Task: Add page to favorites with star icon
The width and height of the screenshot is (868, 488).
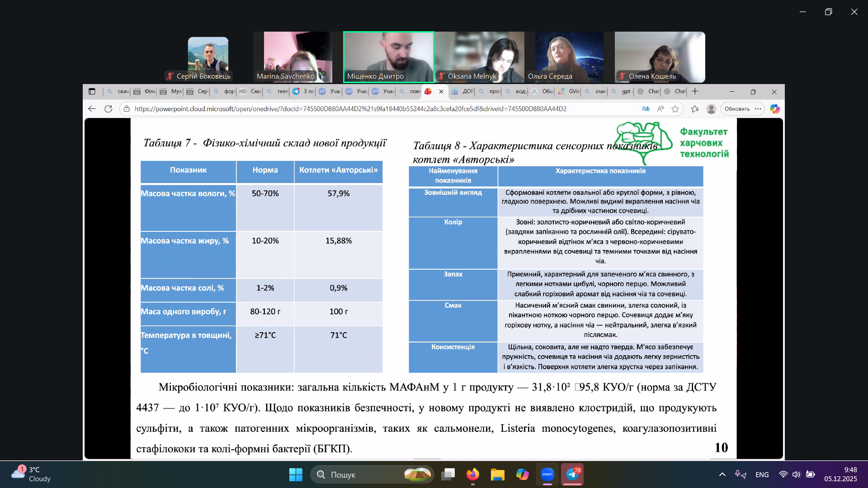Action: [675, 109]
